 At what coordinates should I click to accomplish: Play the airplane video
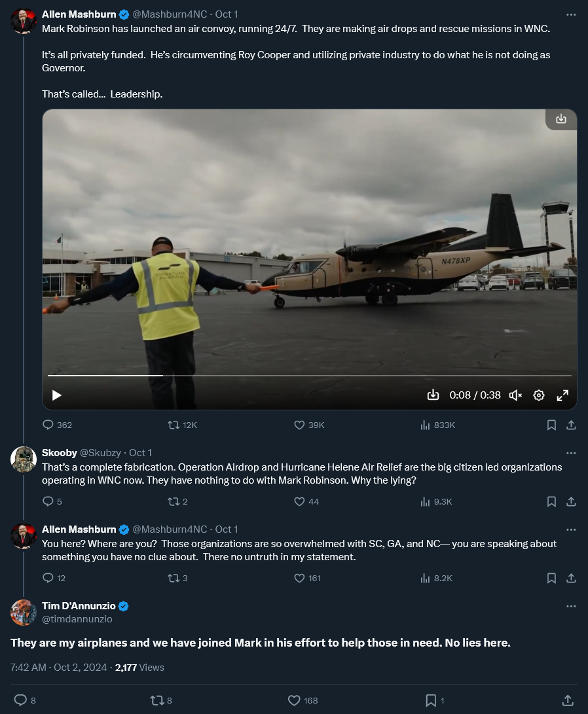(x=57, y=395)
